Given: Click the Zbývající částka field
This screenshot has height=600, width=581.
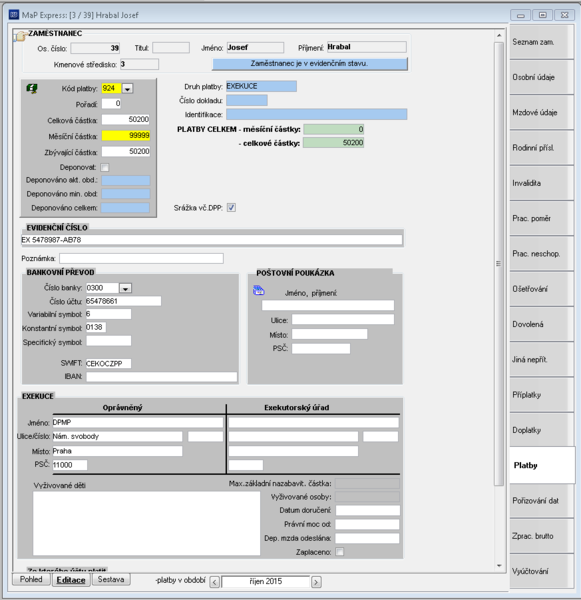Looking at the screenshot, I should coord(126,152).
